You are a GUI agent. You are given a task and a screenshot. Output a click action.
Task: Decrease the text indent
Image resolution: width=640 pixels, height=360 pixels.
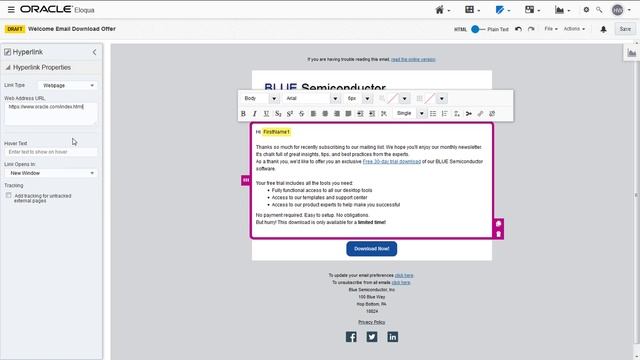(360, 113)
